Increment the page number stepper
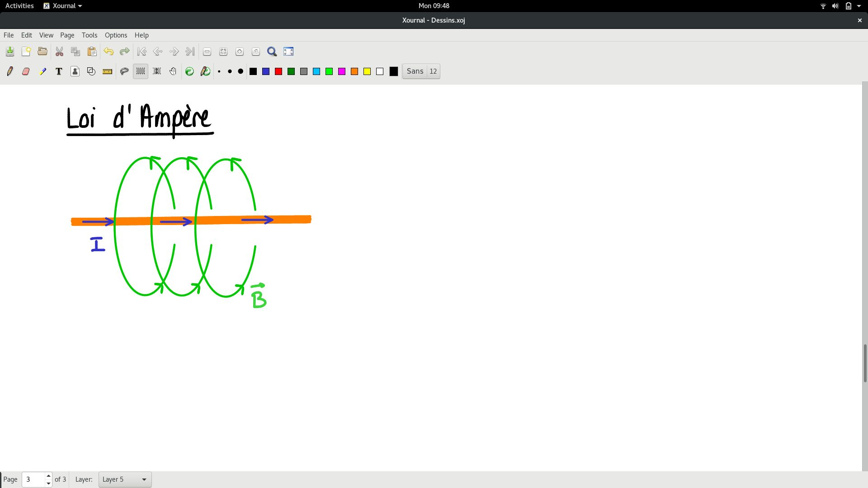 tap(48, 476)
